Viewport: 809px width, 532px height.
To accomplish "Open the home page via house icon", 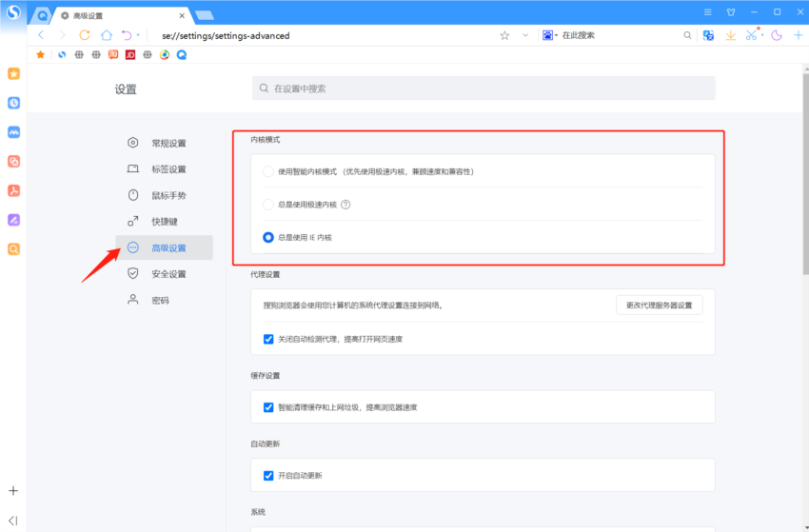I will pos(107,35).
